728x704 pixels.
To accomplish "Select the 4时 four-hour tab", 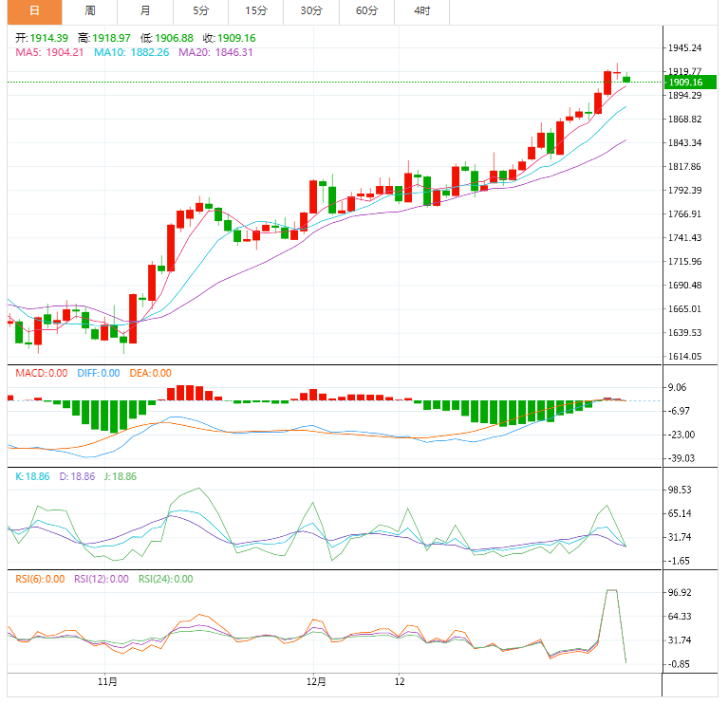I will [421, 11].
